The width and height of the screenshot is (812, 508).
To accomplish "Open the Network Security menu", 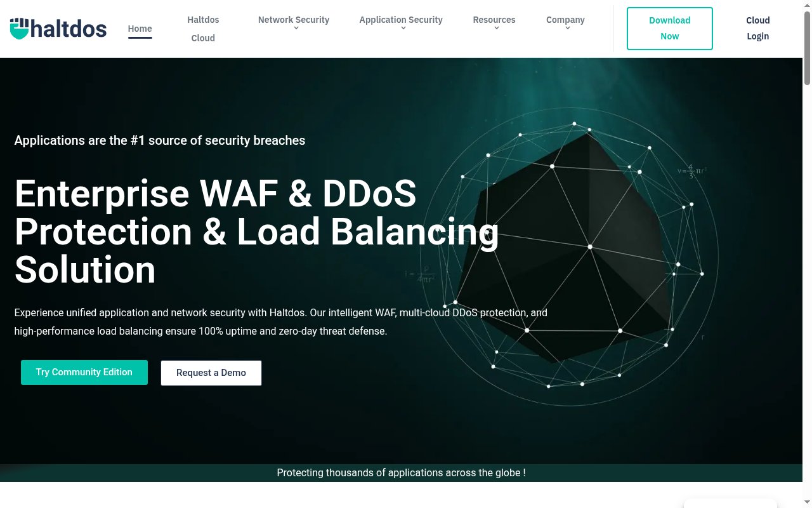I will coord(294,20).
